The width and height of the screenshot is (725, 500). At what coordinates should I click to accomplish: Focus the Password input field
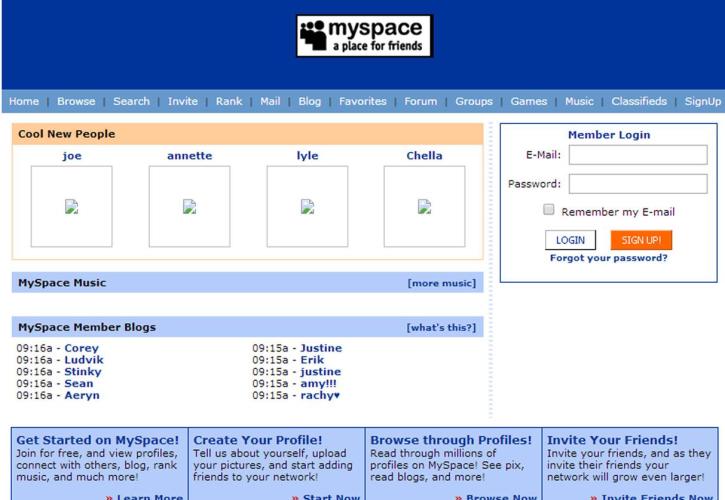coord(638,184)
